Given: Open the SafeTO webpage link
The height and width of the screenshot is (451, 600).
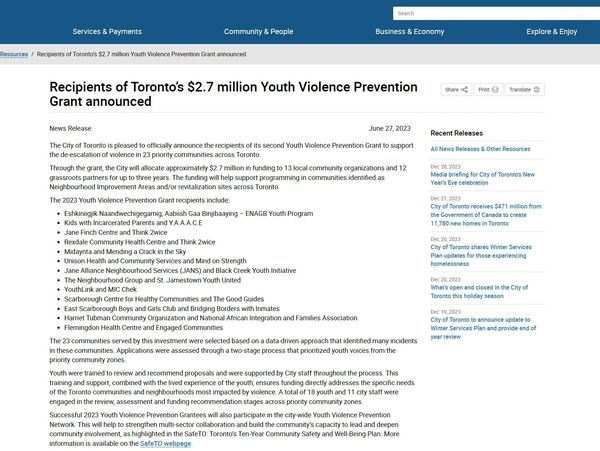Looking at the screenshot, I should [x=166, y=443].
